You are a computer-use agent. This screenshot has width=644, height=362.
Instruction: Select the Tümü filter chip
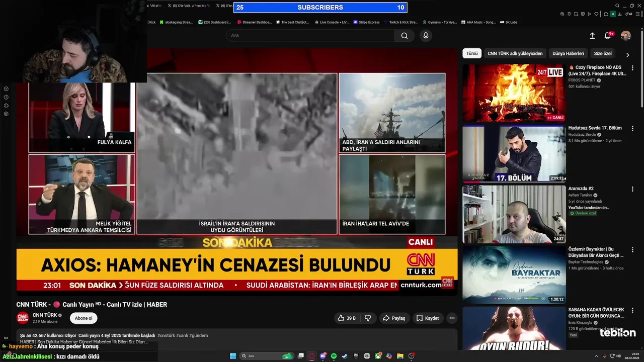click(x=472, y=53)
